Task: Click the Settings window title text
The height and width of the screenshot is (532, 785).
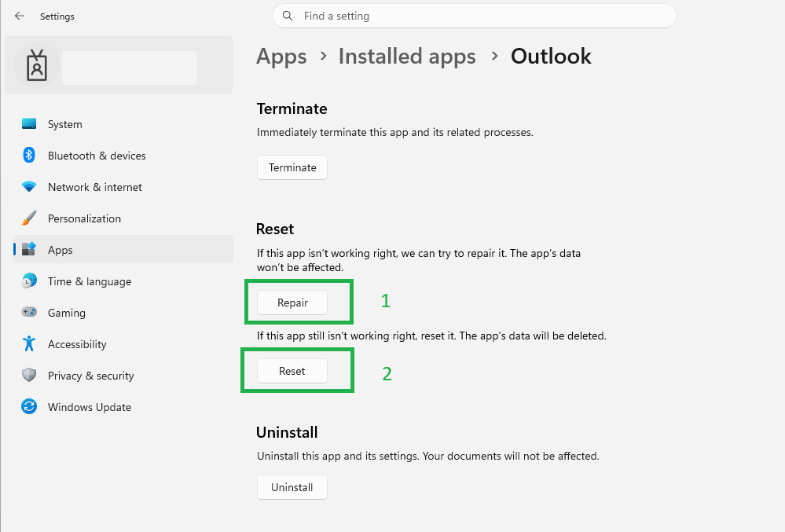Action: pos(57,17)
